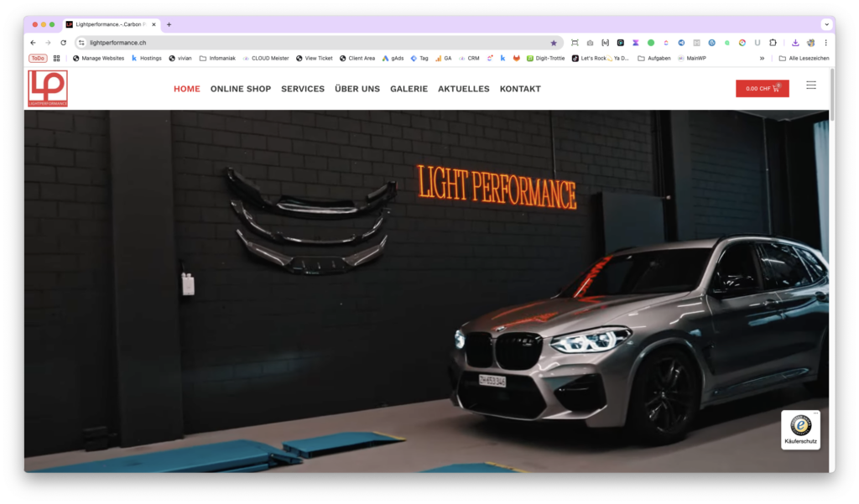The width and height of the screenshot is (859, 504).
Task: Open the Chrome profile avatar
Action: [x=811, y=43]
